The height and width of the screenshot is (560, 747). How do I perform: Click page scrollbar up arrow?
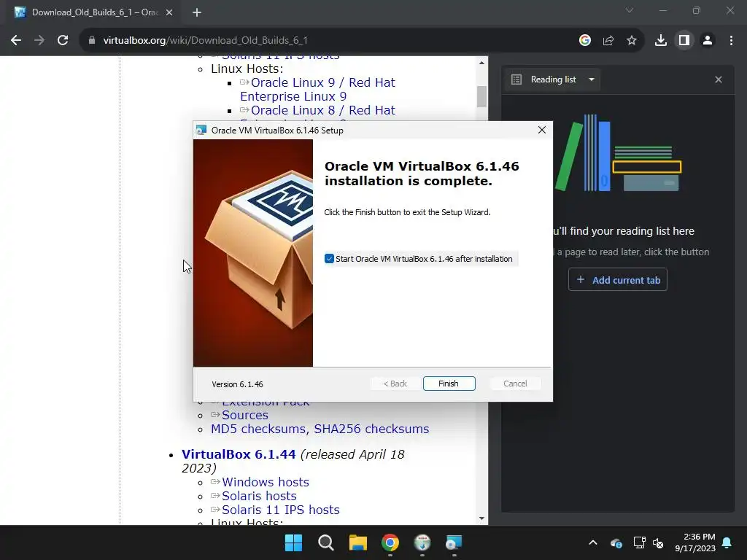click(481, 63)
